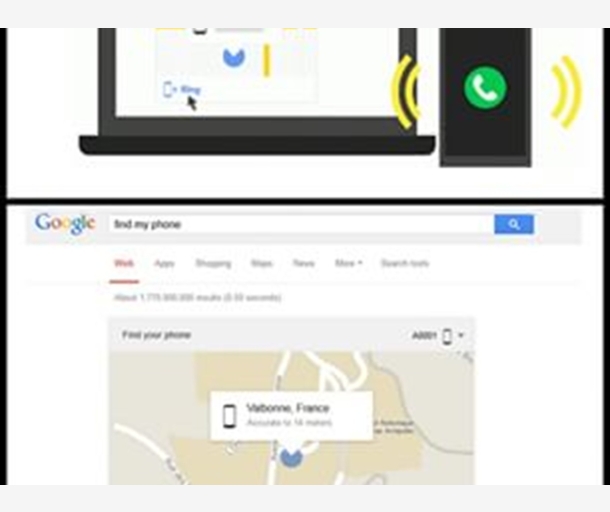The width and height of the screenshot is (610, 512).
Task: Click the A0001 device phone icon
Action: point(447,336)
